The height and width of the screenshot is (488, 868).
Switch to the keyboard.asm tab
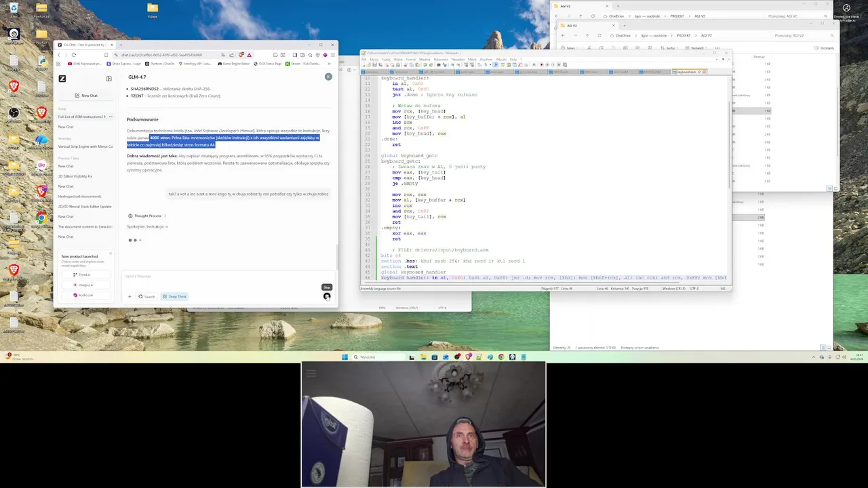click(687, 71)
